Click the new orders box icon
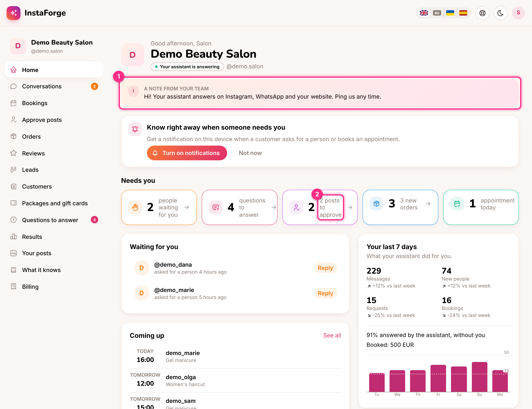The width and height of the screenshot is (532, 409). click(376, 203)
